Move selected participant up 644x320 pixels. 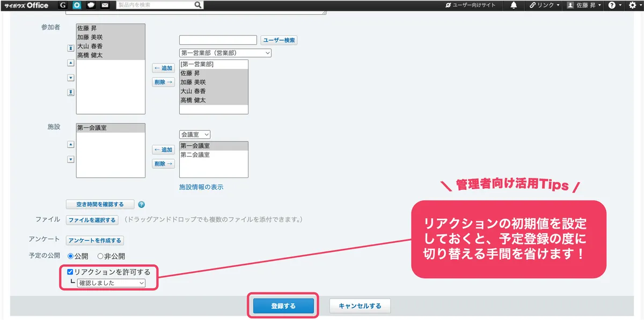(x=70, y=63)
